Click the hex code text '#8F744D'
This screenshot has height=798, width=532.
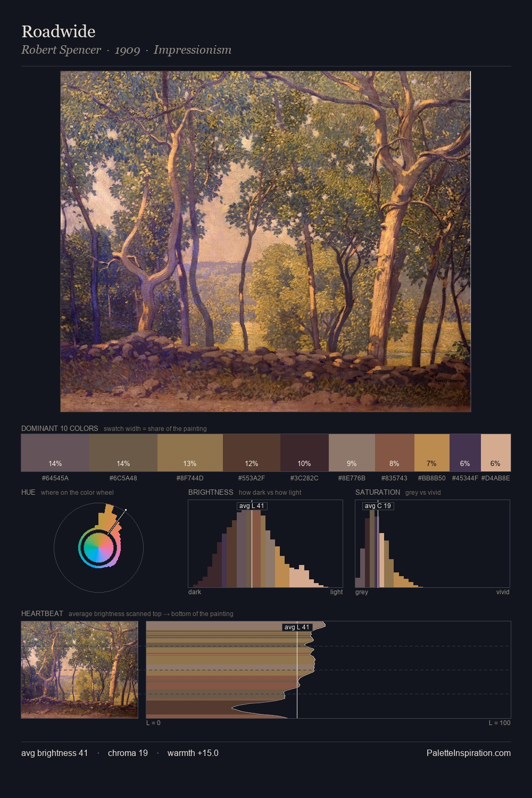(190, 478)
